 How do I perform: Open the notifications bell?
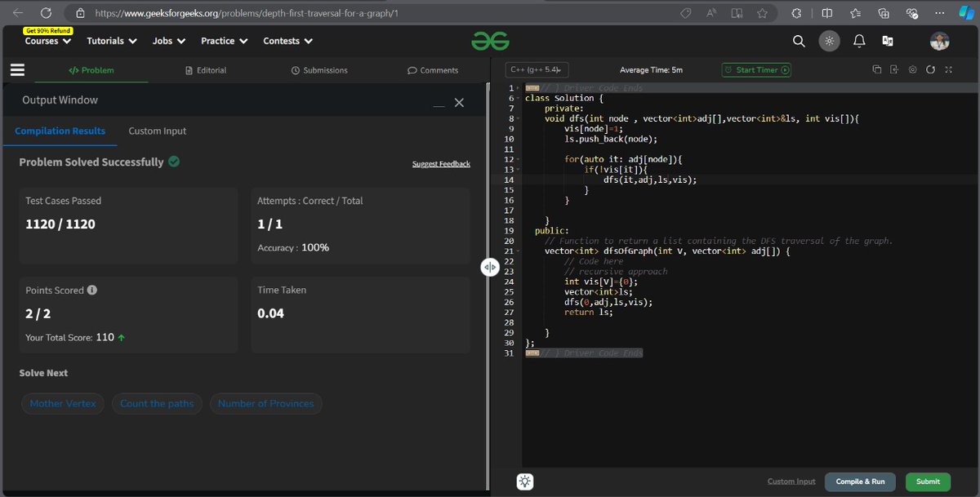coord(858,40)
